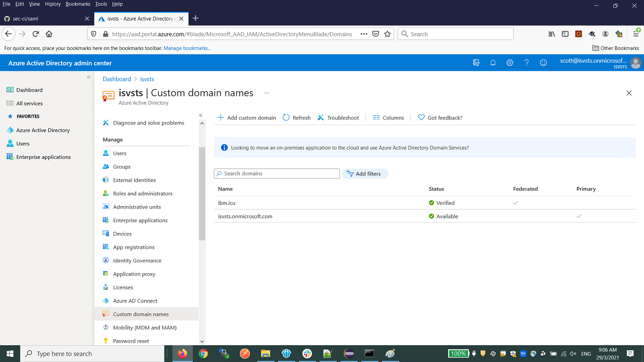The height and width of the screenshot is (362, 644).
Task: Collapse the Azure AD navigation pane chevron
Action: pos(201,115)
